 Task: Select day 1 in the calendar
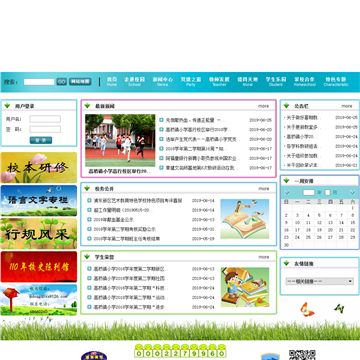[x=352, y=208]
